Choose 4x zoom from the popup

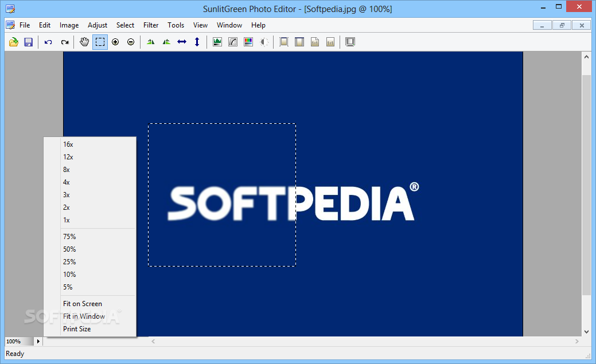click(x=90, y=182)
